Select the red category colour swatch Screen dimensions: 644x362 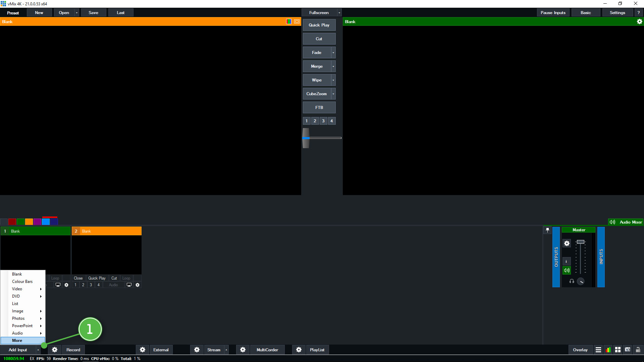point(12,222)
